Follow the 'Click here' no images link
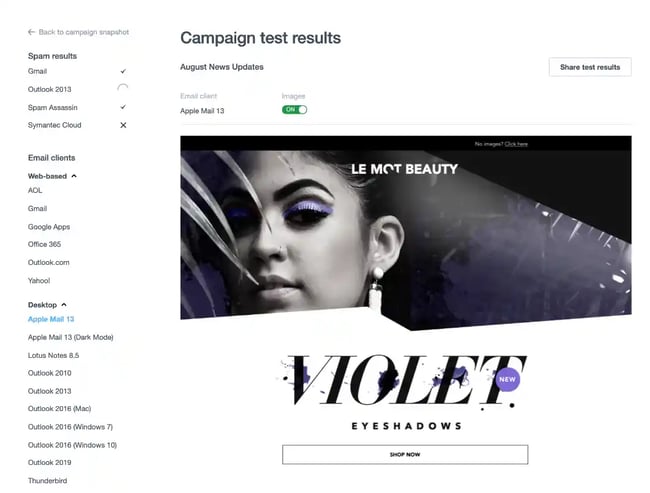Viewport: 650px width, 493px height. (x=516, y=144)
